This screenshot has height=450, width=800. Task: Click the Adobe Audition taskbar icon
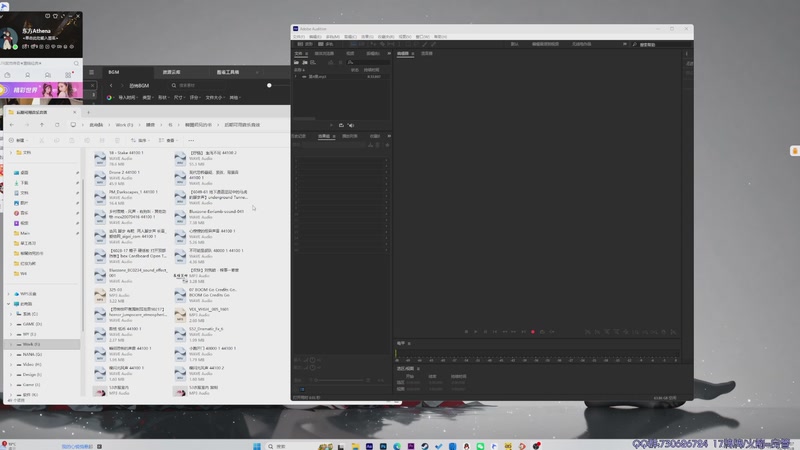coord(369,446)
